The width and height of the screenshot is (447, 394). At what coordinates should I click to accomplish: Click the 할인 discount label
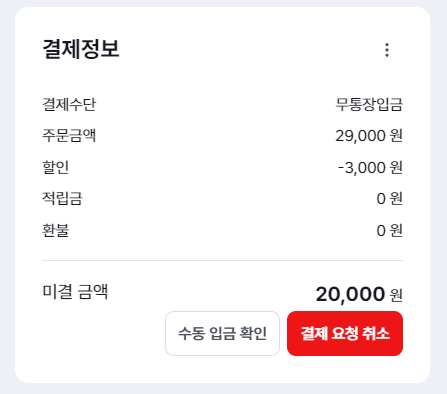(x=56, y=167)
